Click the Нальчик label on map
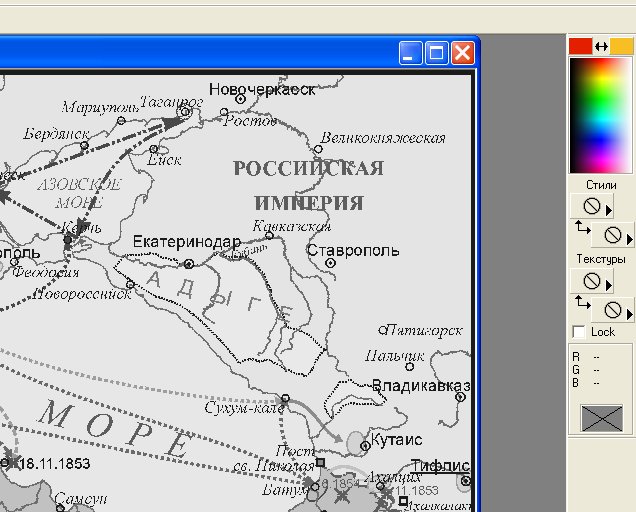 pyautogui.click(x=395, y=356)
